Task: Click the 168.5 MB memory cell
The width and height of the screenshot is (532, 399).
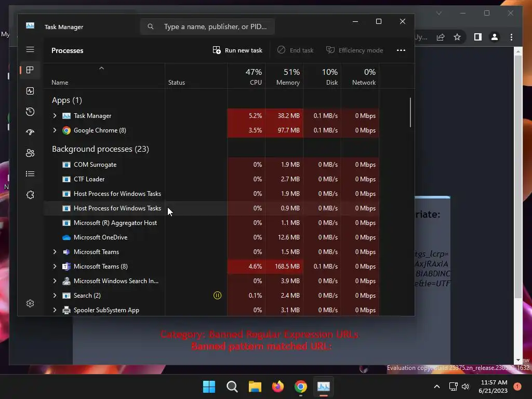Action: point(284,267)
